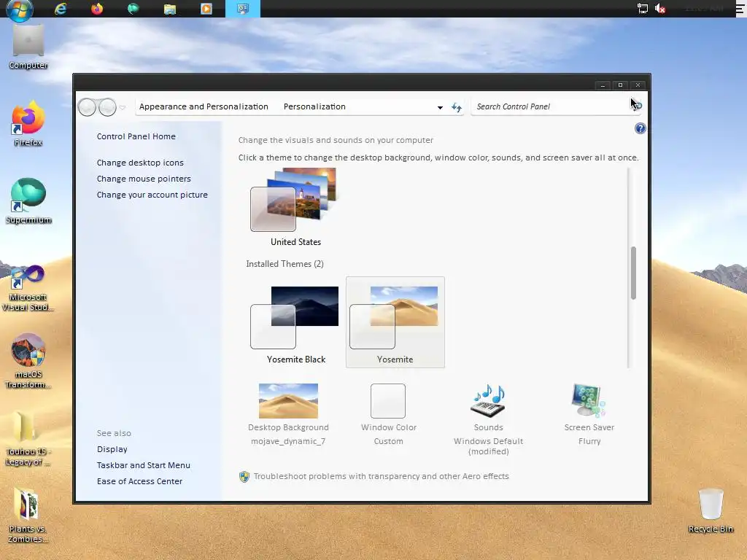Refresh the Control Panel address bar
The image size is (747, 560).
point(457,107)
